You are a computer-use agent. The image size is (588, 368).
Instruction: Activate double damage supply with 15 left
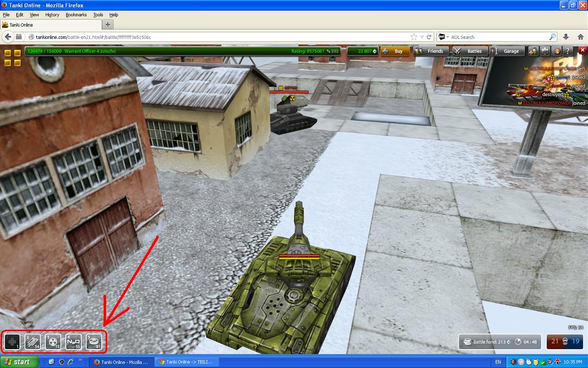click(53, 342)
